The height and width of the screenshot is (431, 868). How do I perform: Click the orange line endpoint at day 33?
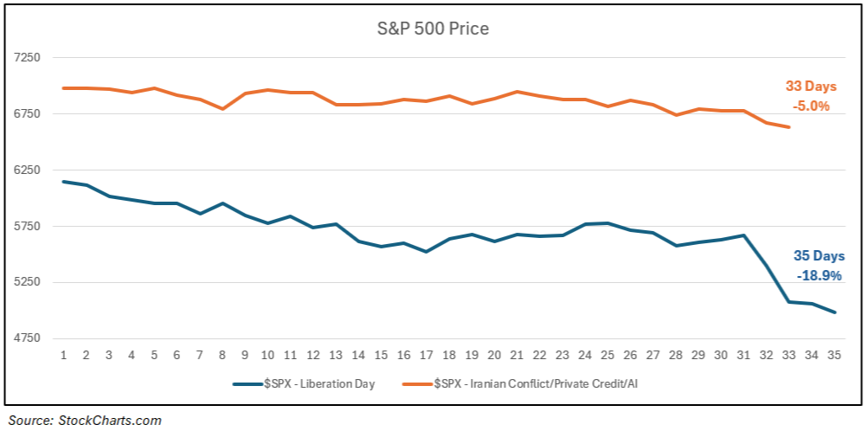(x=788, y=127)
